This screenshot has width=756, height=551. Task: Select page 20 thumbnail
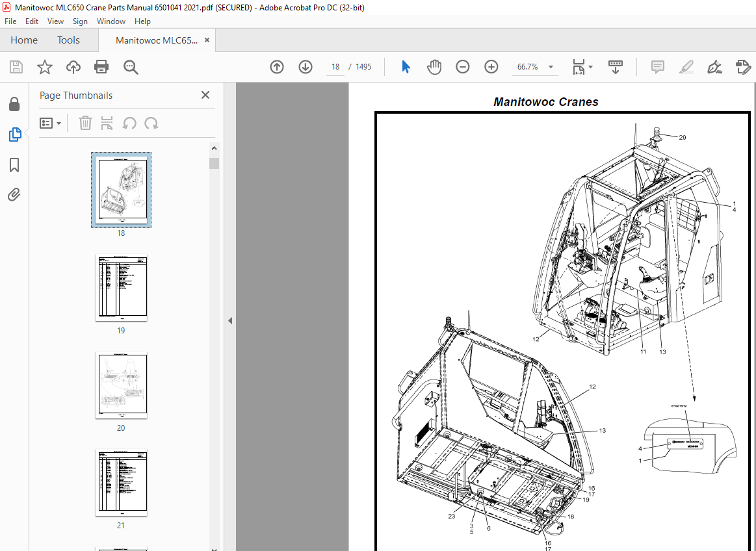coord(121,385)
